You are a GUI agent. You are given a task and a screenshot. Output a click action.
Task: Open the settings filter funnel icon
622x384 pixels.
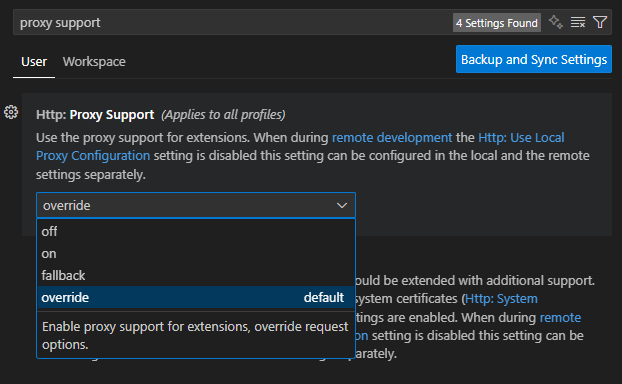(x=600, y=22)
